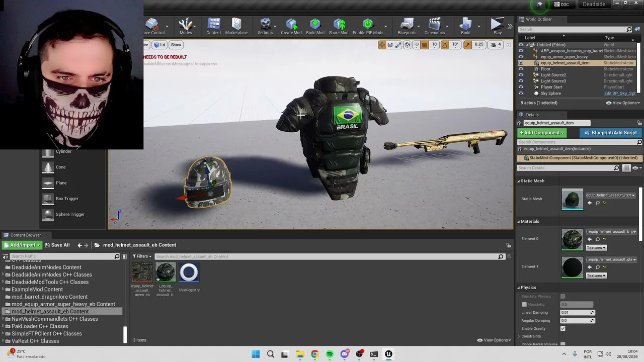Toggle visibility of Player Start actor
The width and height of the screenshot is (644, 362).
pyautogui.click(x=521, y=87)
